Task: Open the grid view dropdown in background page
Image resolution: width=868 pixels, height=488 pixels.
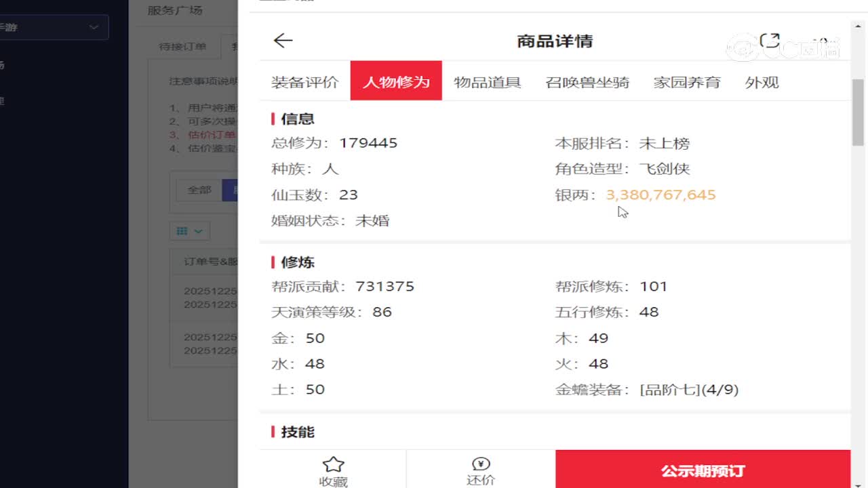Action: [190, 231]
